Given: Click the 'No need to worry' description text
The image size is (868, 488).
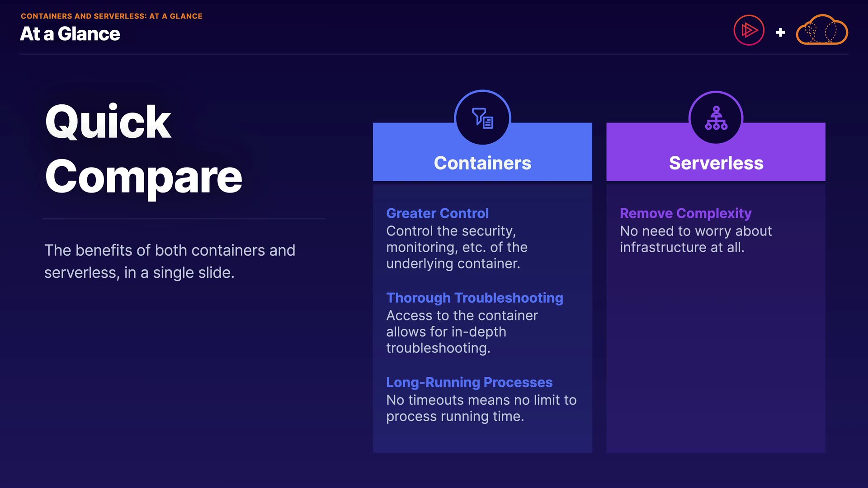Looking at the screenshot, I should (x=695, y=239).
